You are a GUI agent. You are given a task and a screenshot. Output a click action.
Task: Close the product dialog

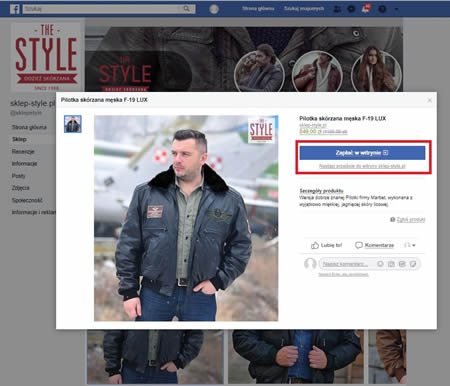point(430,100)
